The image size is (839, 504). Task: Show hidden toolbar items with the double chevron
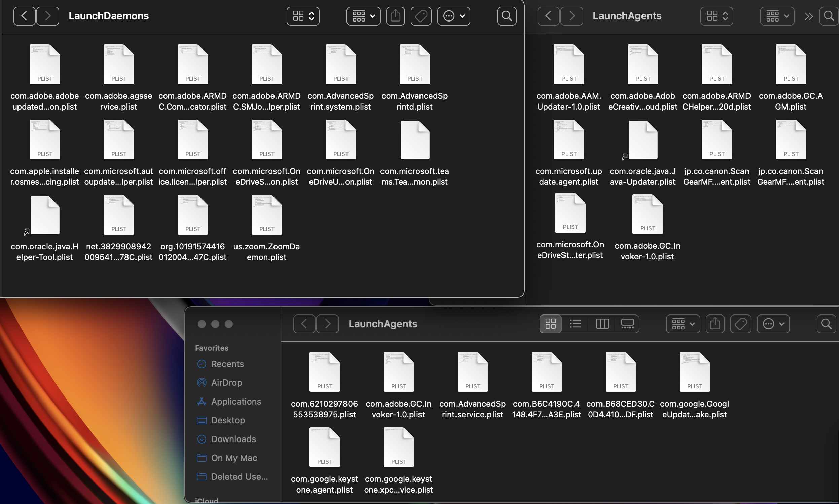pyautogui.click(x=809, y=16)
